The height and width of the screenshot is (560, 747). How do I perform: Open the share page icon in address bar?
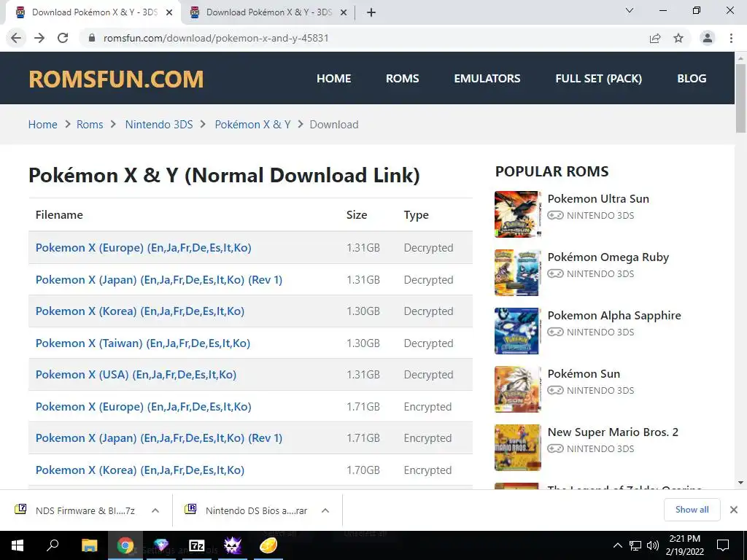click(x=655, y=38)
